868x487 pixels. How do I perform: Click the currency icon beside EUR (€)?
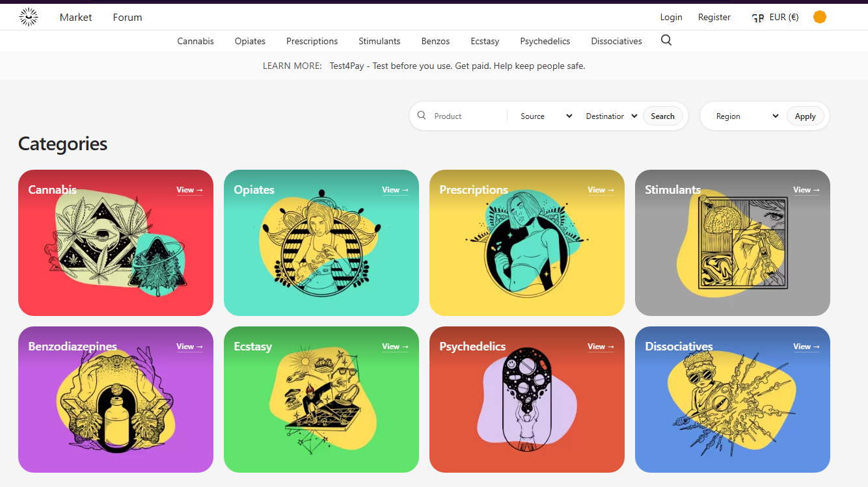pyautogui.click(x=757, y=18)
